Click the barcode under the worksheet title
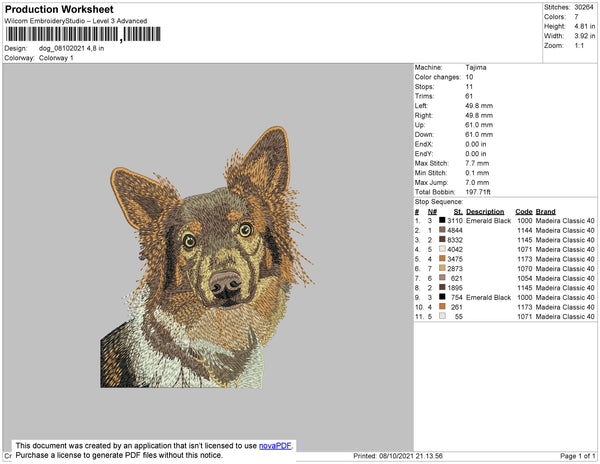 [x=83, y=35]
